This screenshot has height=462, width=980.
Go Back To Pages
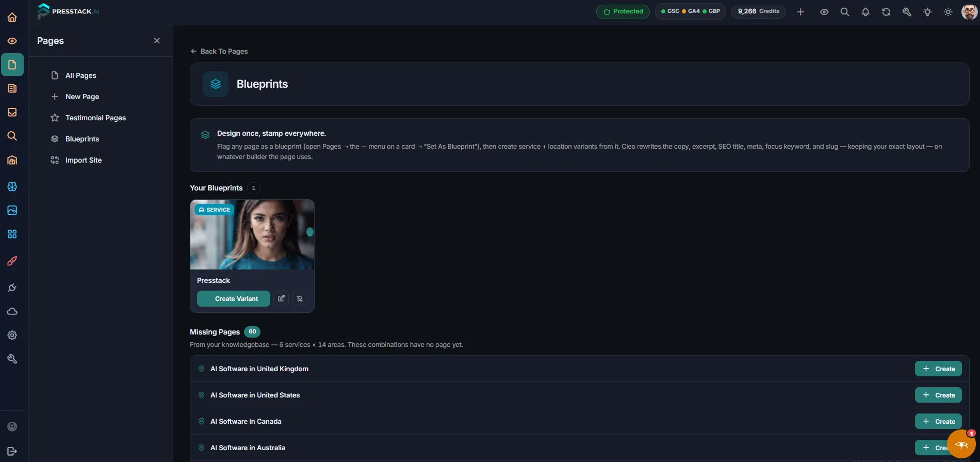point(219,51)
